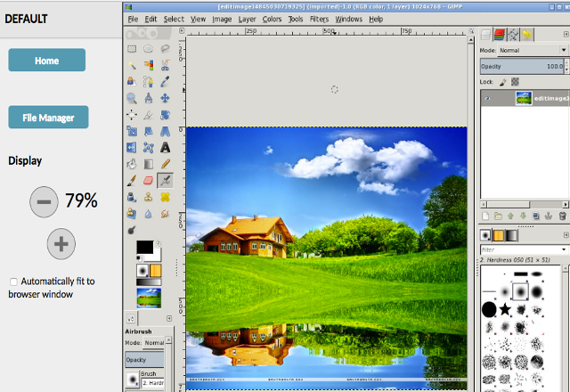Select the Ink tool
Viewport: 570px width, 392px height.
pyautogui.click(x=132, y=197)
